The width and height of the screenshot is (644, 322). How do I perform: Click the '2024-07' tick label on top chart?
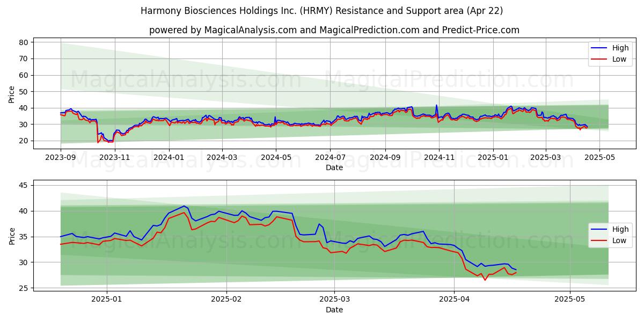tap(331, 158)
